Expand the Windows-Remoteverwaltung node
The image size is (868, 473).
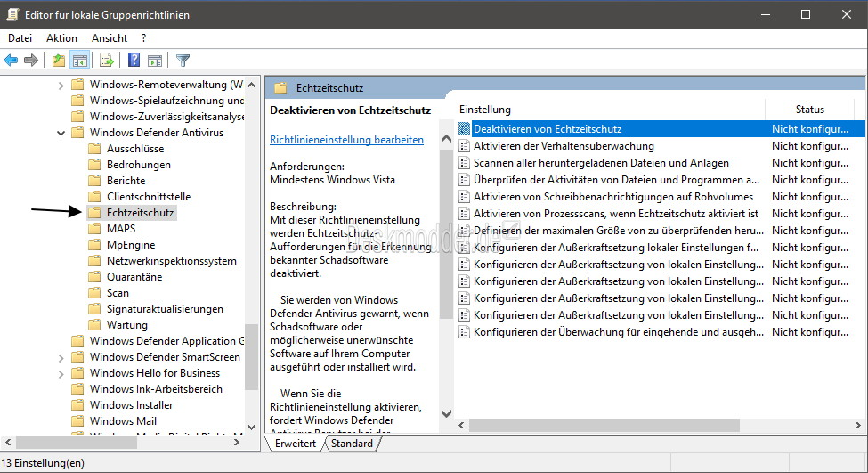(x=61, y=86)
